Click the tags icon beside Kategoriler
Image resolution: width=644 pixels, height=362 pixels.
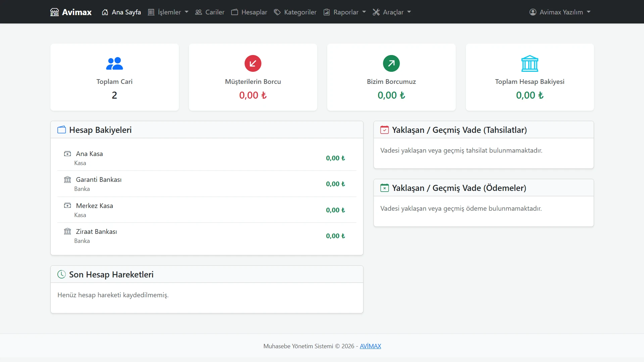(x=277, y=12)
